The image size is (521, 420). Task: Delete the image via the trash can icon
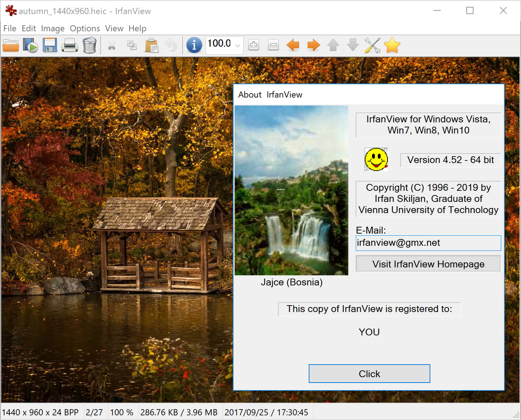pos(90,45)
